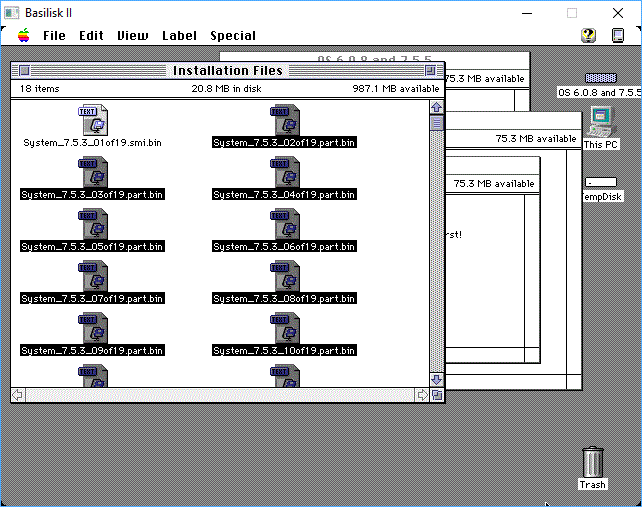Zoom the Installation Files window
642x507 pixels.
430,70
